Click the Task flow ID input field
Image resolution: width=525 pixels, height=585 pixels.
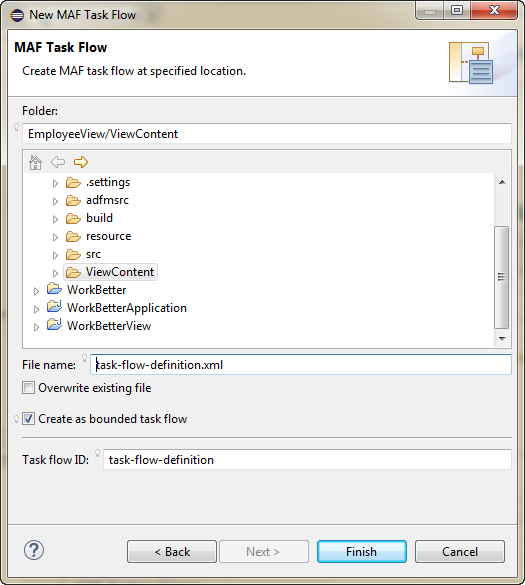click(x=307, y=459)
